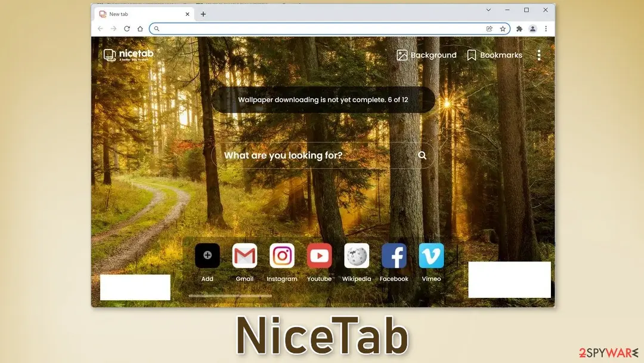Screen dimensions: 644x363
Task: Select the New tab tab
Action: 144,14
